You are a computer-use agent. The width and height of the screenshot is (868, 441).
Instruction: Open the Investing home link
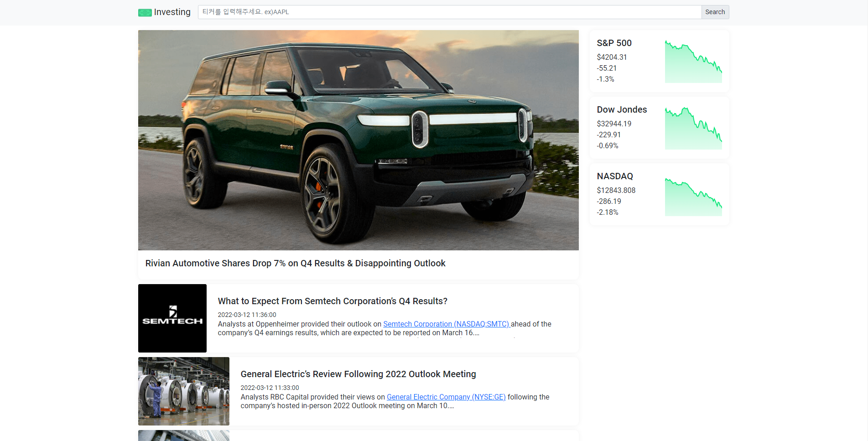click(x=164, y=12)
